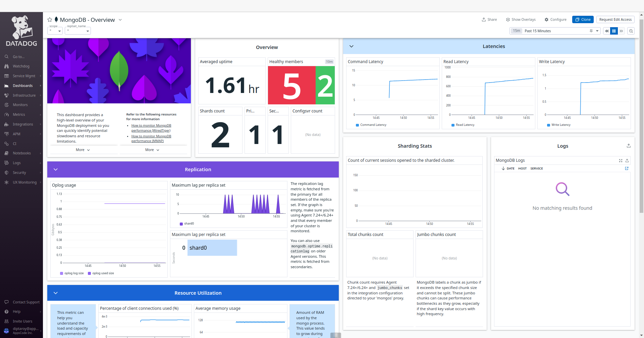Expand MongoDB Logs widget to fullscreen

620,160
